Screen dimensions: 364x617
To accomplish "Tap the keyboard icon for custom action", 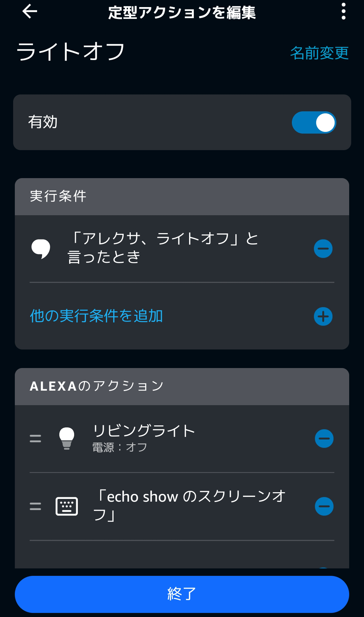I will [67, 506].
